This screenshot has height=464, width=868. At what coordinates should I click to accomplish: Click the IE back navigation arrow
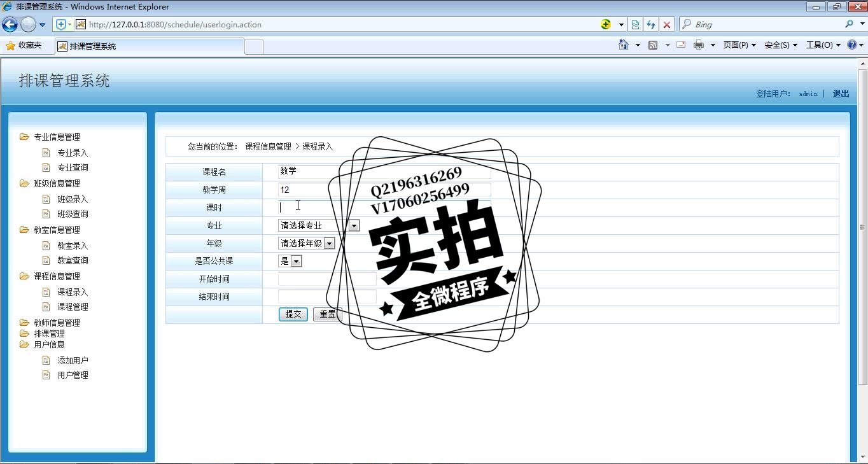(10, 25)
